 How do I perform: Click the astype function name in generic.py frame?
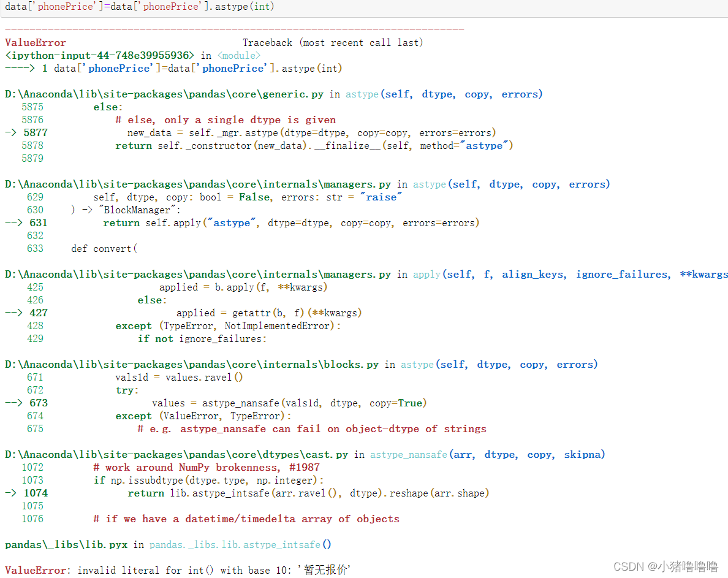click(x=362, y=94)
